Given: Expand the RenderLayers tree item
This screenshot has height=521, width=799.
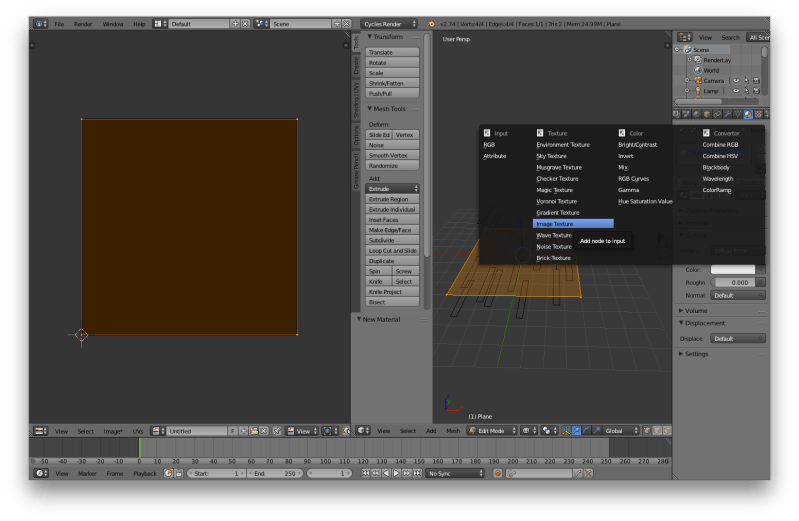Looking at the screenshot, I should pos(689,60).
